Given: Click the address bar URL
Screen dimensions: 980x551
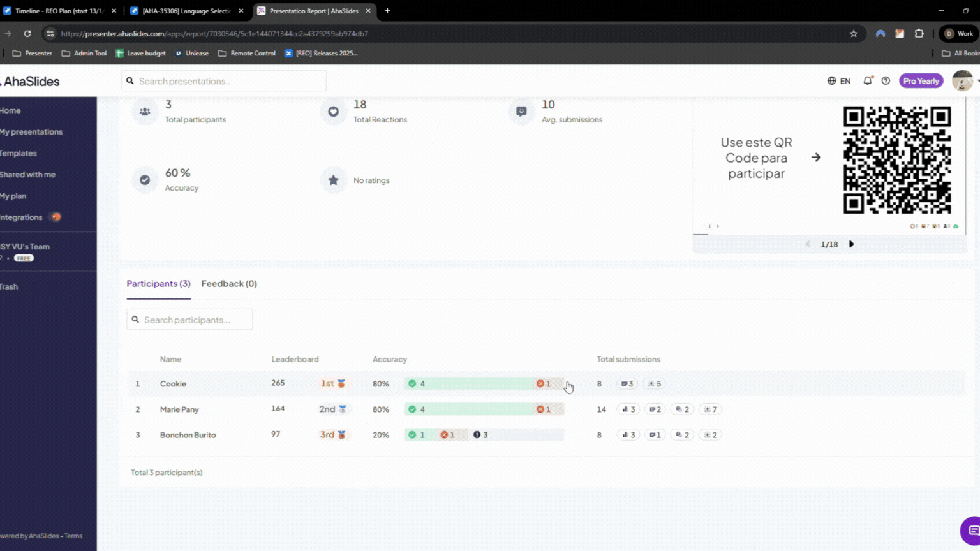Looking at the screenshot, I should click(x=214, y=34).
